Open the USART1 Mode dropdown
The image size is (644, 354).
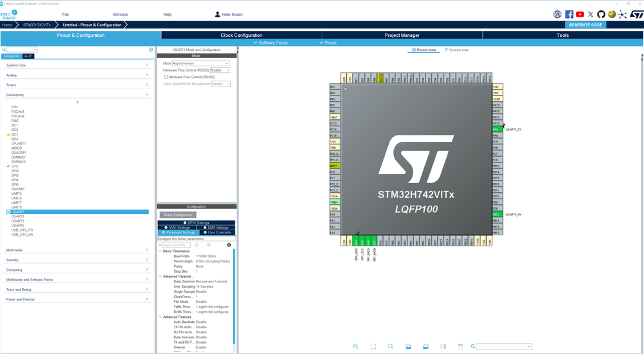click(x=200, y=63)
